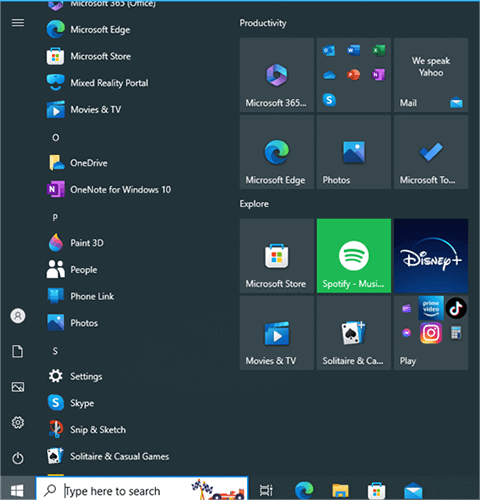Click the OneNote icon in Office folder tile

point(379,75)
